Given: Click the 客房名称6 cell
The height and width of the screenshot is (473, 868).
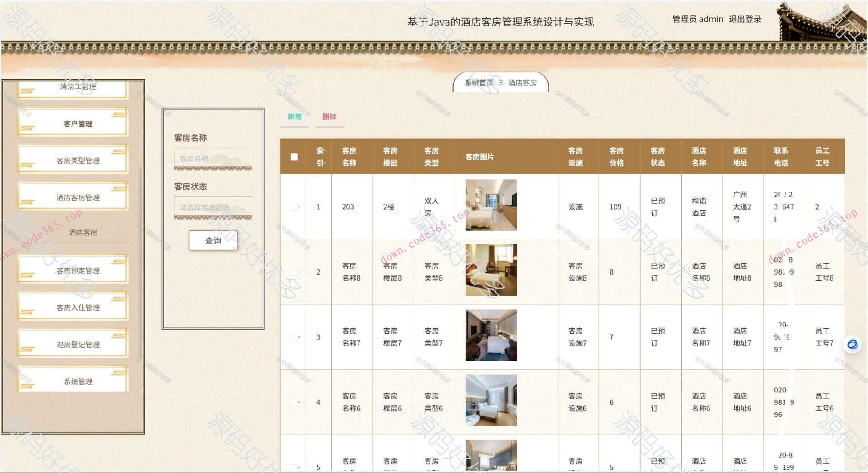Looking at the screenshot, I should (x=351, y=402).
